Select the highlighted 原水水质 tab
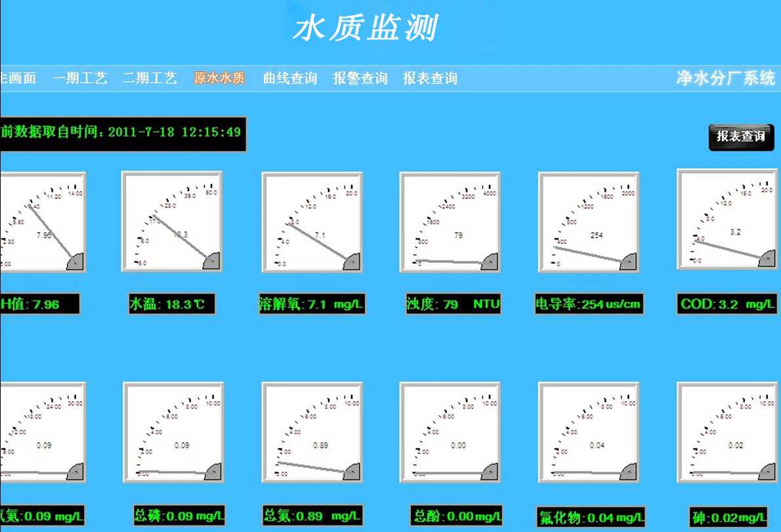 (x=219, y=79)
